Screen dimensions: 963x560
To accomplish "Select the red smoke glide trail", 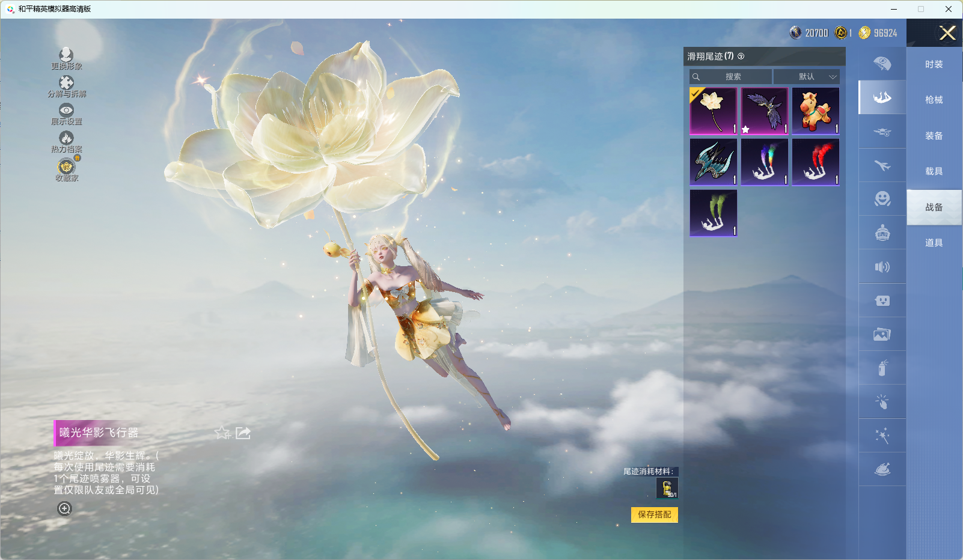I will point(816,162).
